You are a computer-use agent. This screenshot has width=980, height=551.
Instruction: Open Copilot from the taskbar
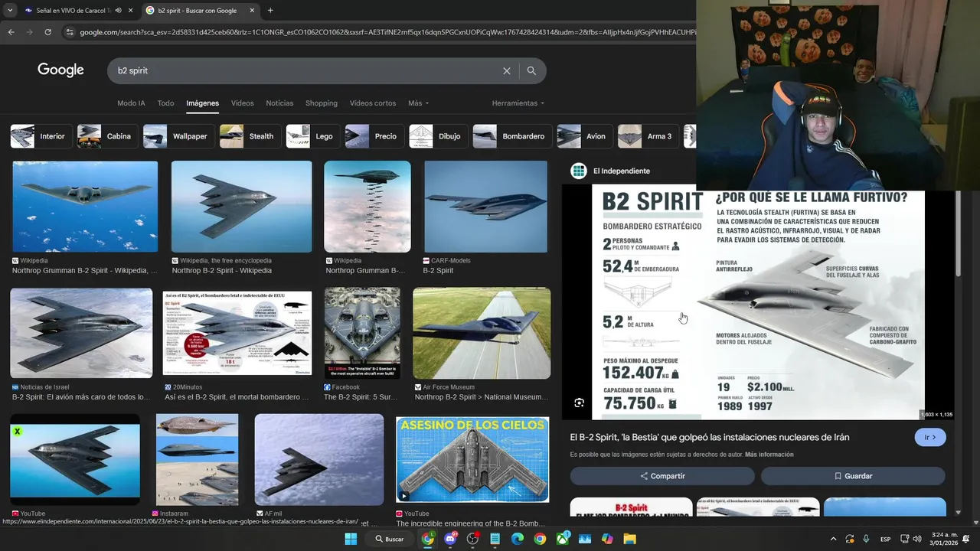[x=607, y=539]
